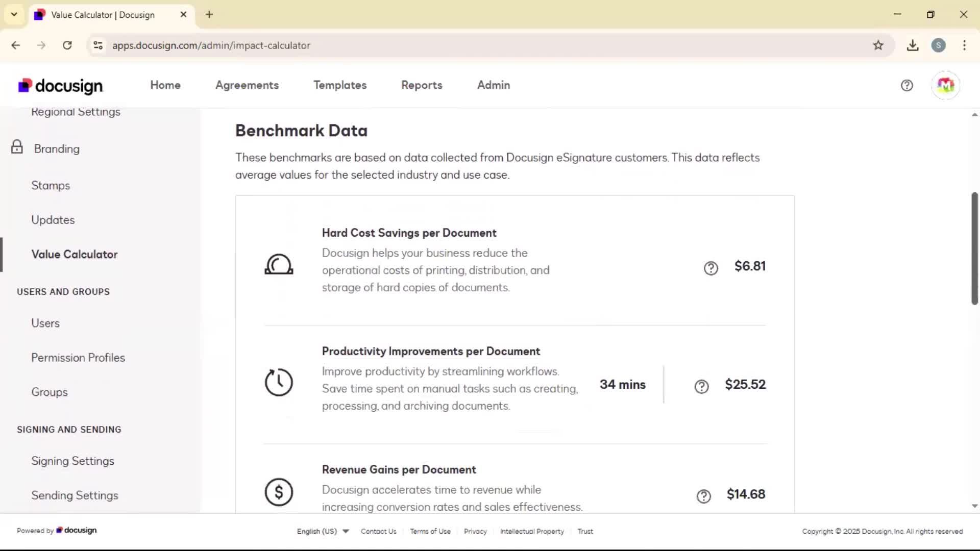
Task: Open Updates in the sidebar
Action: pyautogui.click(x=53, y=220)
